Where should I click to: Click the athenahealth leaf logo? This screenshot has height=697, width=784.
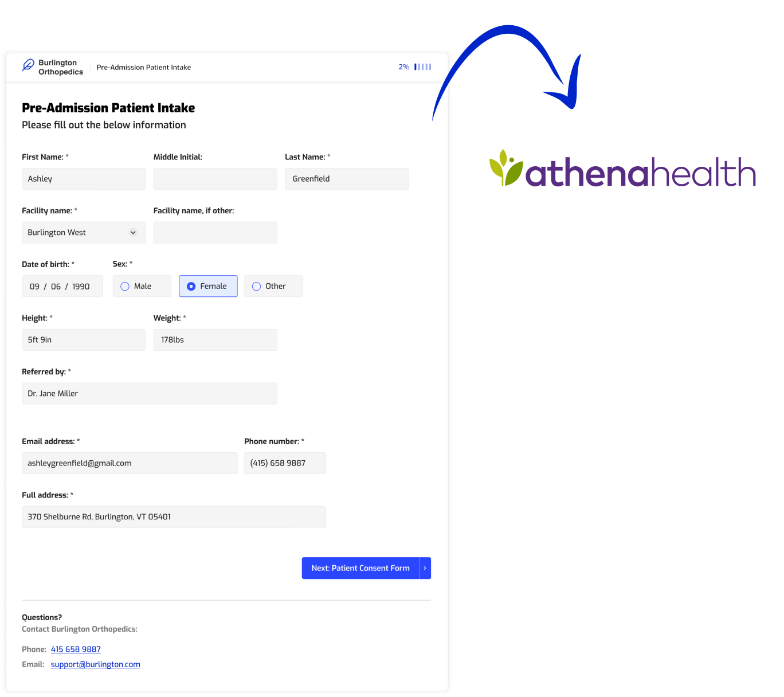[505, 168]
